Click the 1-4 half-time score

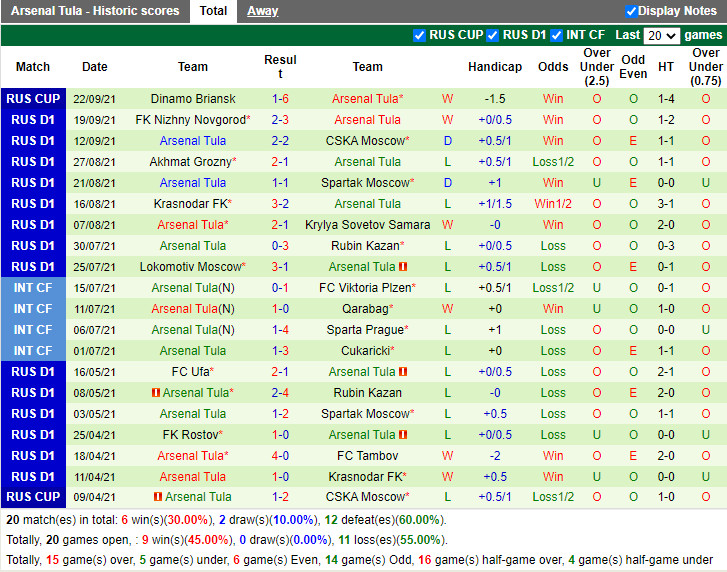pyautogui.click(x=666, y=99)
